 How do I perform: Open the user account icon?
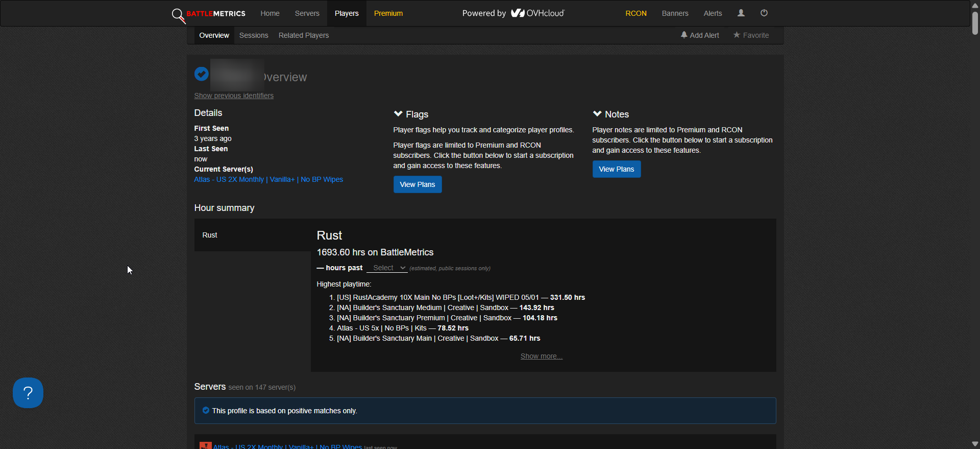coord(741,13)
